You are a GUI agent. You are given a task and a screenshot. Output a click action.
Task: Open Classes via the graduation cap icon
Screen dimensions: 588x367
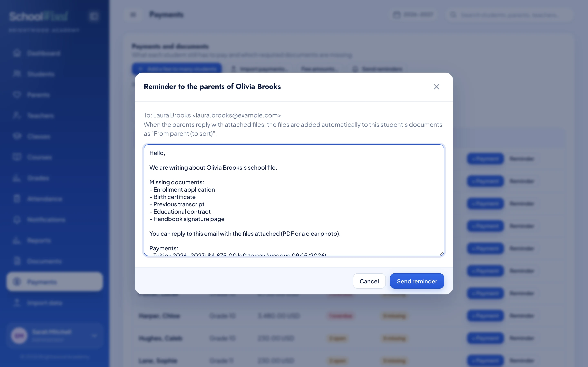(x=17, y=136)
